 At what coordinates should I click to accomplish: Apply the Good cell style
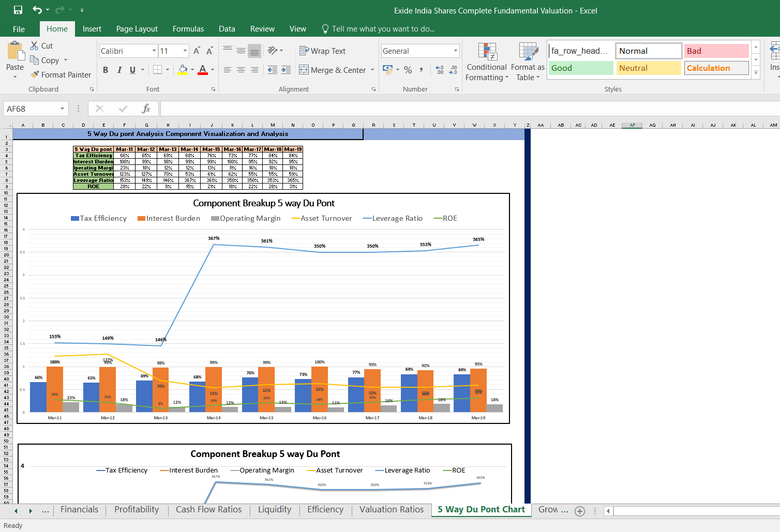(581, 68)
